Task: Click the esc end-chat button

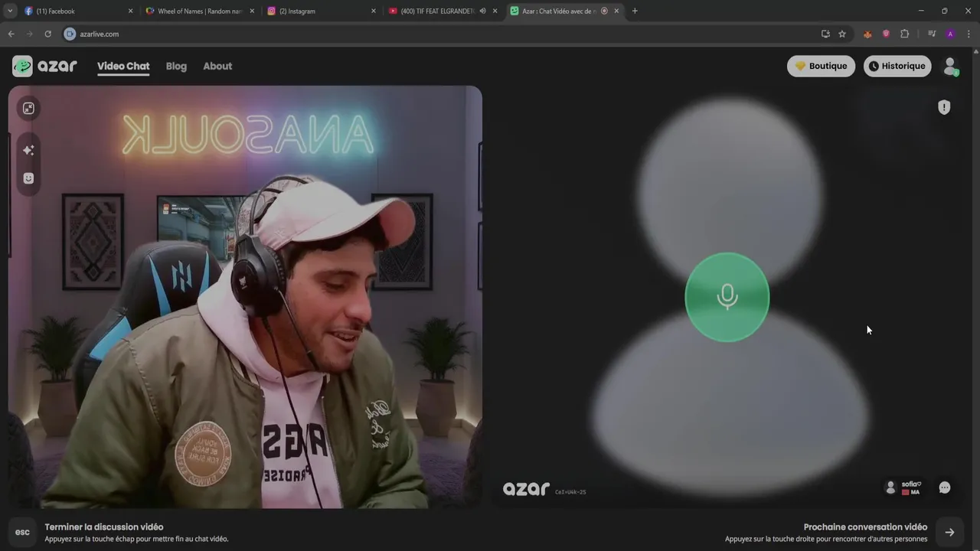Action: (x=22, y=533)
